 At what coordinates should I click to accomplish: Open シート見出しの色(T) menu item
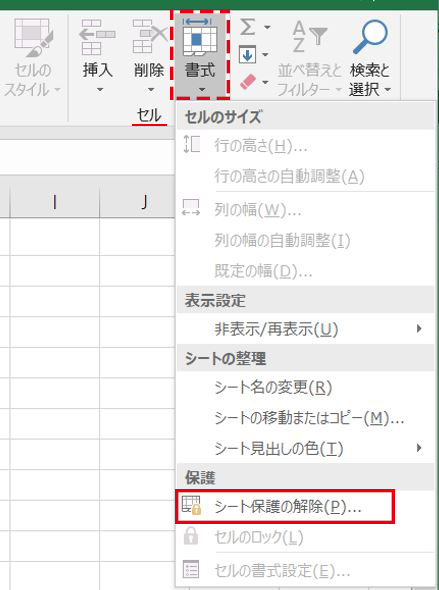click(305, 448)
